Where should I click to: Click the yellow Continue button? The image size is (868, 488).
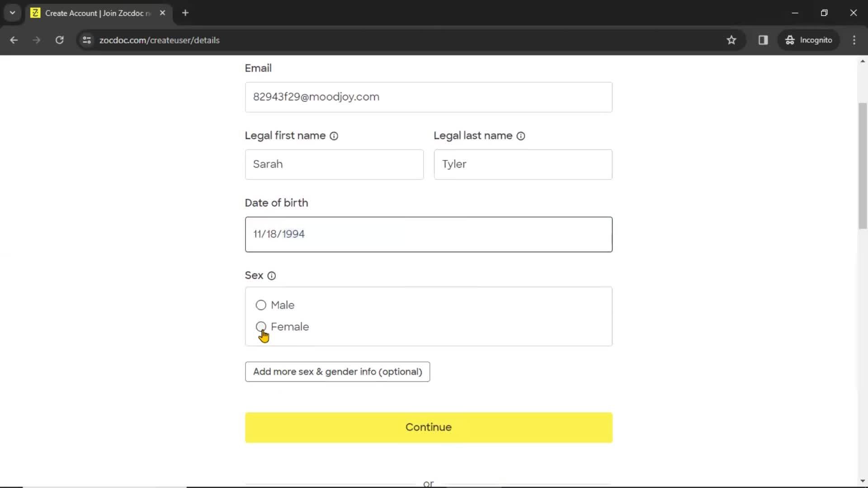point(429,427)
